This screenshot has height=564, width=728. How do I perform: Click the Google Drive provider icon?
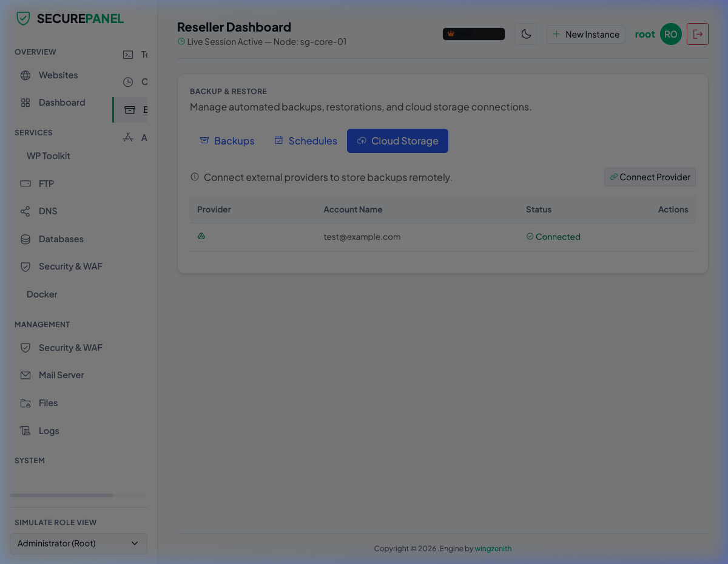201,236
